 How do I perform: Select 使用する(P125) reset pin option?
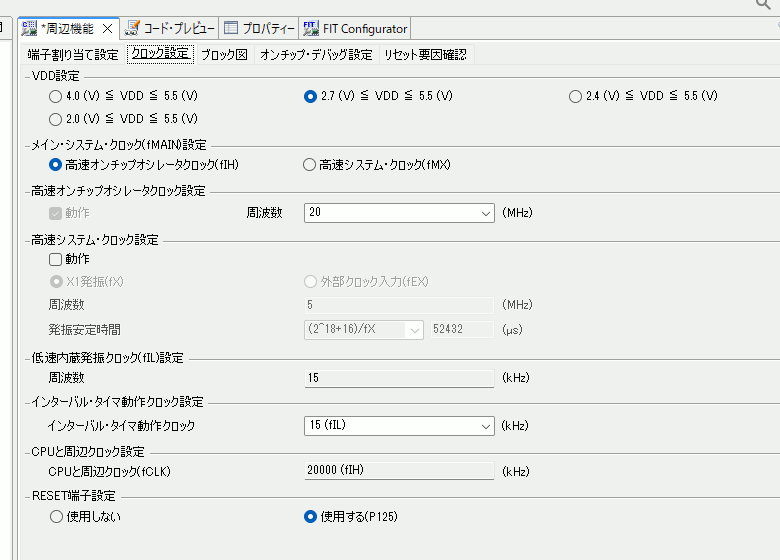pos(310,517)
